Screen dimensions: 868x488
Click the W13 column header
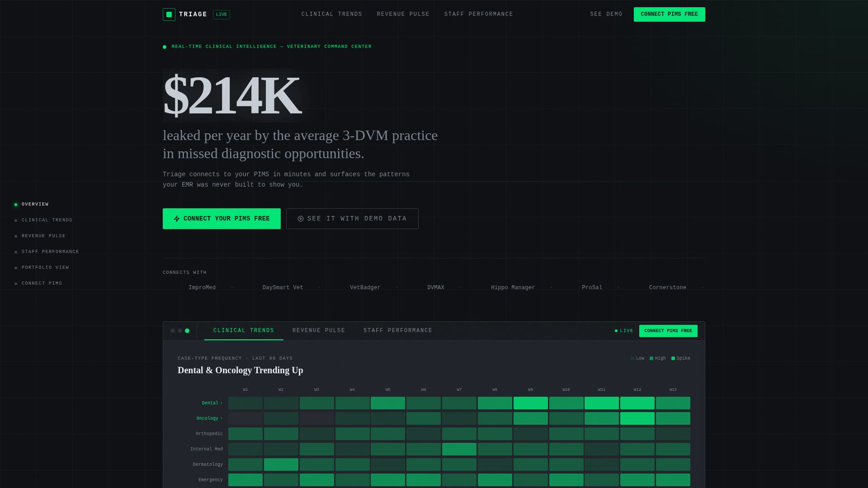coord(673,389)
